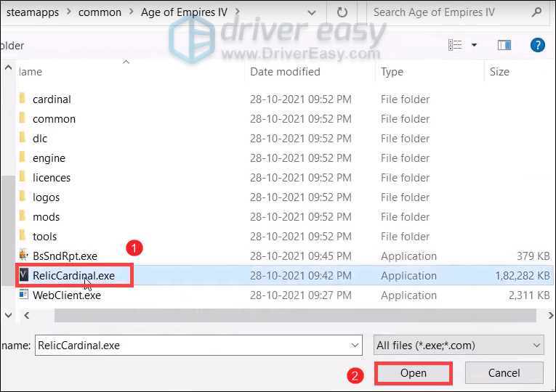Select the engine folder name
The height and width of the screenshot is (392, 556).
click(49, 158)
